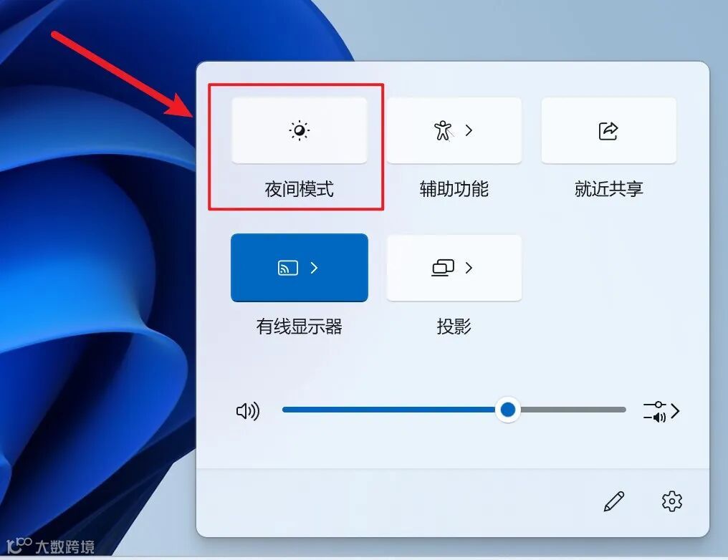This screenshot has width=728, height=560.
Task: Click the 夜间模式 text label
Action: point(299,189)
